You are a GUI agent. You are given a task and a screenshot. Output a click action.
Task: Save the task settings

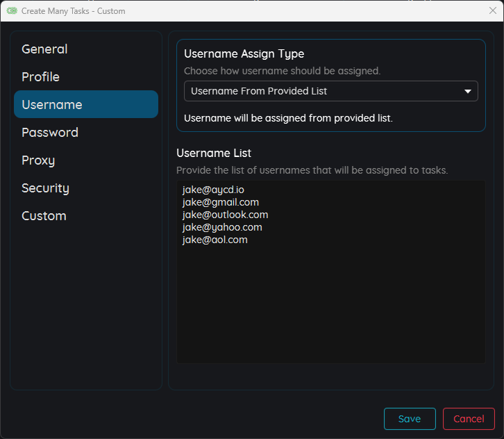410,419
